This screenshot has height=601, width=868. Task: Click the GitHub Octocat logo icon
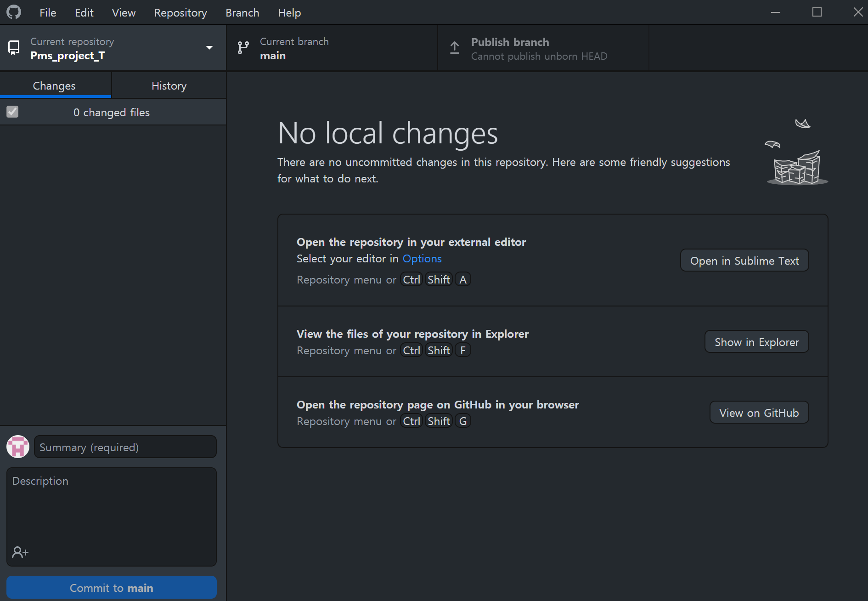[x=14, y=12]
